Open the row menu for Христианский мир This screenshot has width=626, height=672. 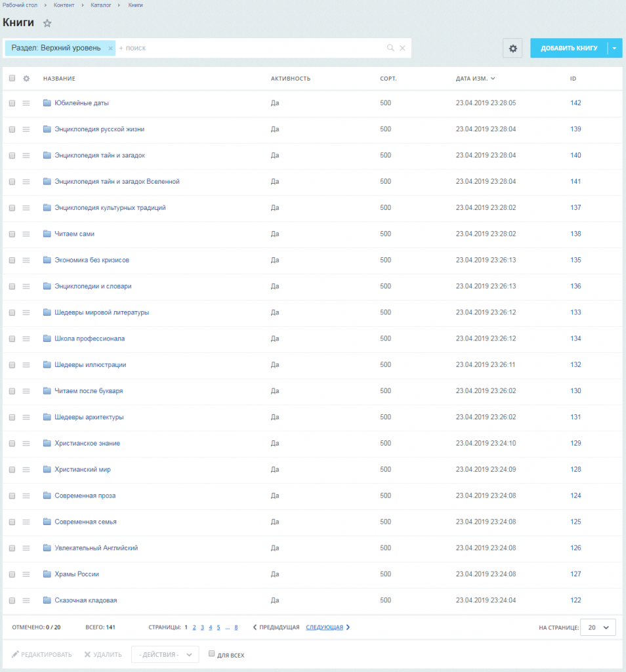26,470
